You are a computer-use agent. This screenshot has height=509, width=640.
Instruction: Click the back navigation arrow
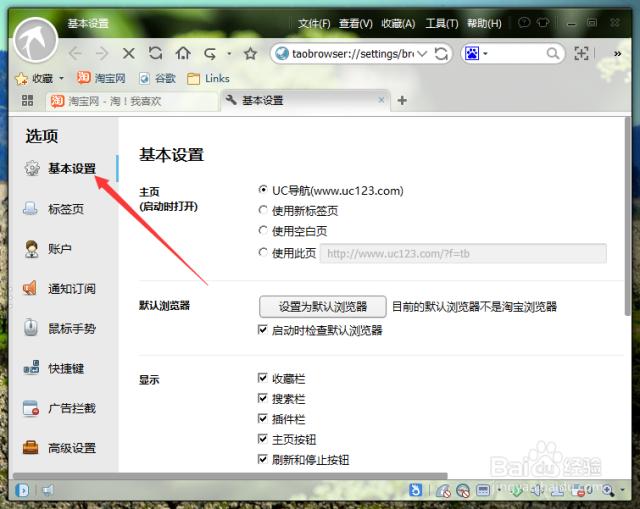click(75, 53)
